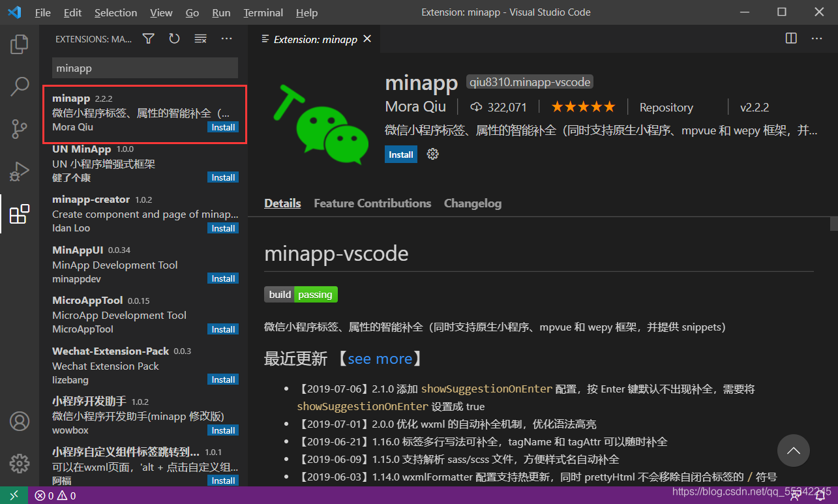Click the EXTENSIONS sidebar title
The width and height of the screenshot is (838, 504).
pos(93,39)
